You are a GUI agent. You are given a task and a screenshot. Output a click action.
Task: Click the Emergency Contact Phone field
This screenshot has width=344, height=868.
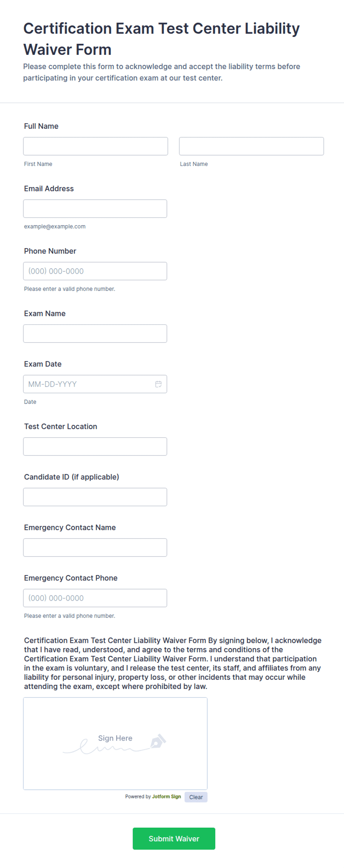click(95, 598)
